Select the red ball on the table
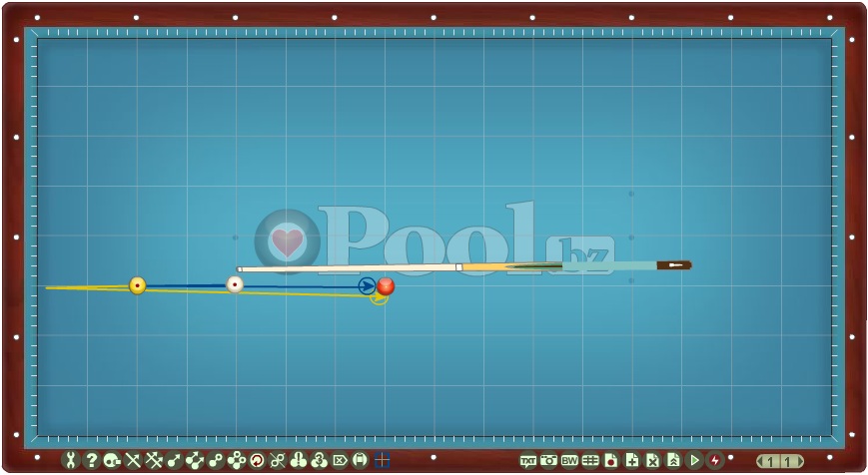Image resolution: width=868 pixels, height=475 pixels. (386, 286)
